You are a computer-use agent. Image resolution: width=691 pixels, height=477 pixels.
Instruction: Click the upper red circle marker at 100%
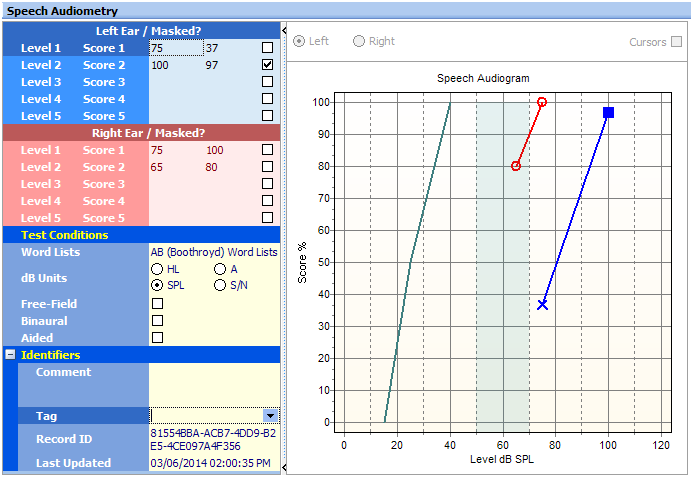point(542,102)
